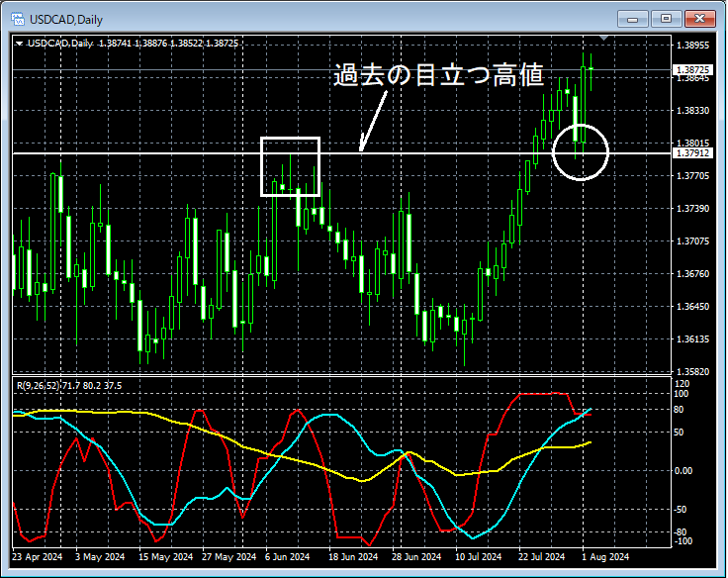Click the 15 May 2024 date label
728x578 pixels.
coord(165,556)
